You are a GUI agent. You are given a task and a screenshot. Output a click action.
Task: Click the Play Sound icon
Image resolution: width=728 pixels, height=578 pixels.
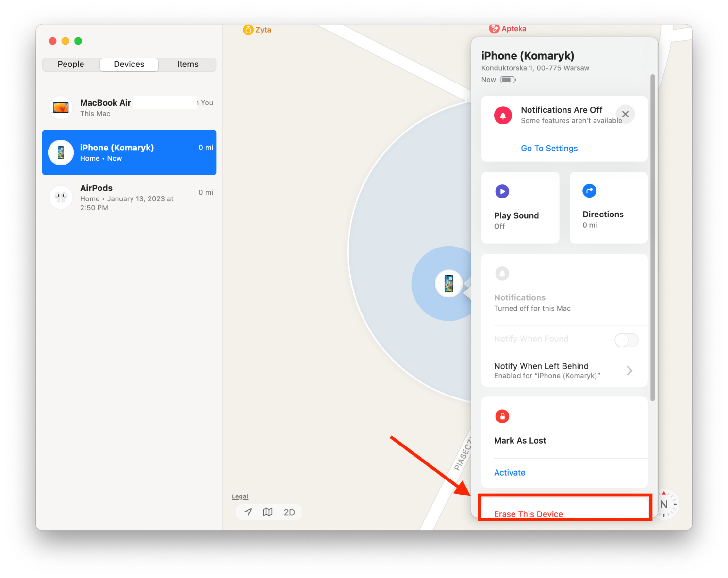tap(502, 191)
